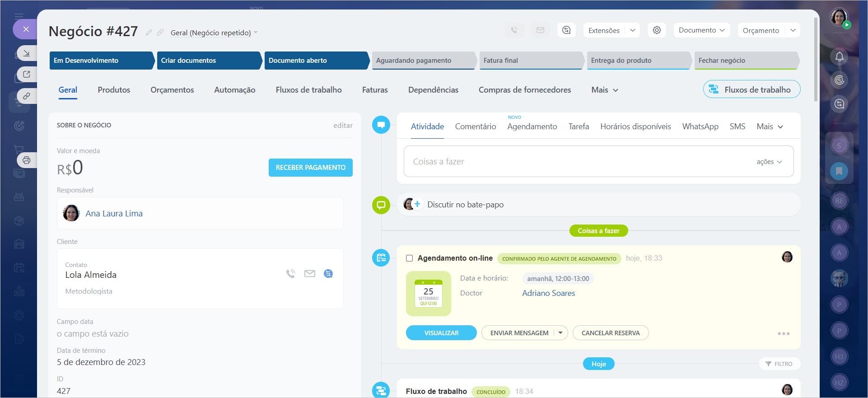Viewport: 868px width, 398px height.
Task: Expand the Documento dropdown
Action: pyautogui.click(x=701, y=30)
